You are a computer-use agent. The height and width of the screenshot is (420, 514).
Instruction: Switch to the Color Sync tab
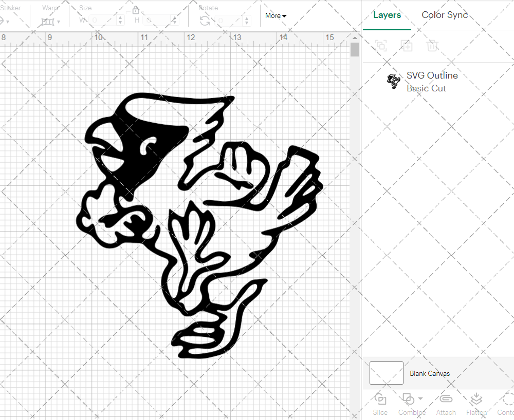coord(445,15)
